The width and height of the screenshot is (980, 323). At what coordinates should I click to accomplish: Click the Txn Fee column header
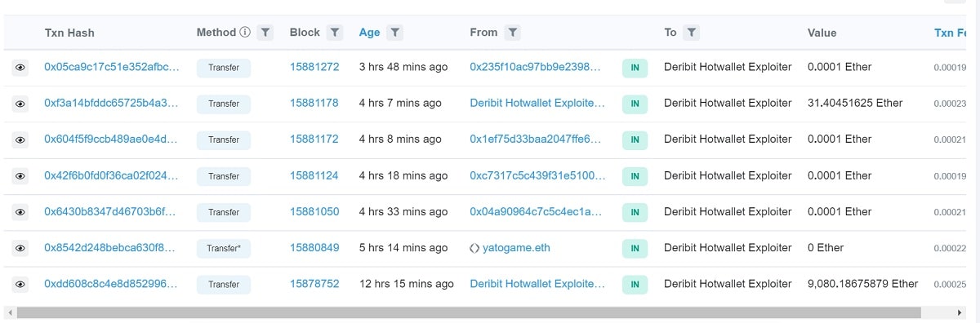pos(950,33)
